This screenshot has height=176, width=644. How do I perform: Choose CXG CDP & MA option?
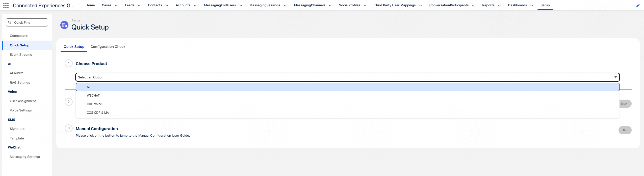point(348,113)
